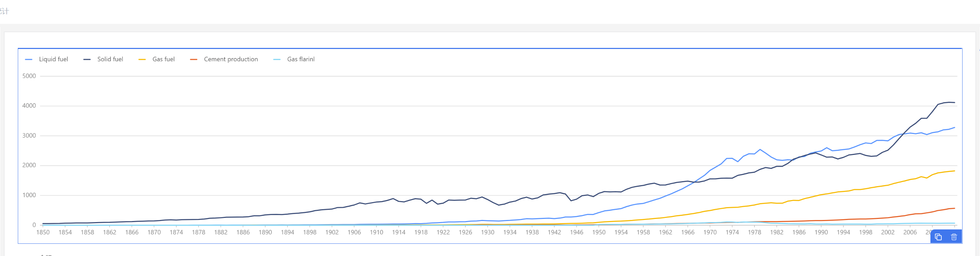The image size is (980, 256).
Task: Click the orange Cement production line's endpoint
Action: tap(955, 208)
